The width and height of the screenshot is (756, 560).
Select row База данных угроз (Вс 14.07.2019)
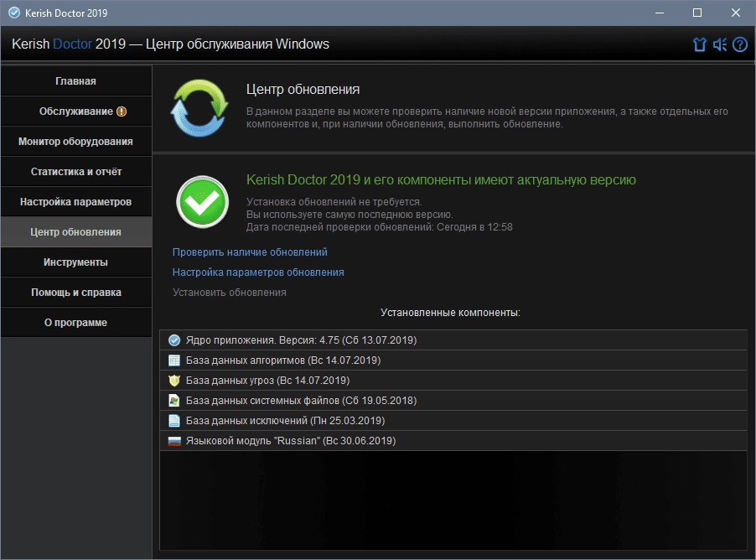coord(453,381)
